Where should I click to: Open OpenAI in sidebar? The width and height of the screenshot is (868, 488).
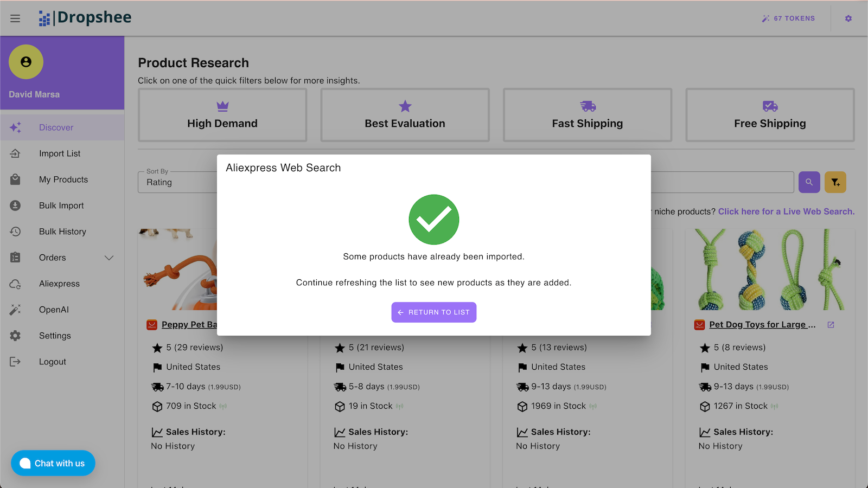[62, 310]
